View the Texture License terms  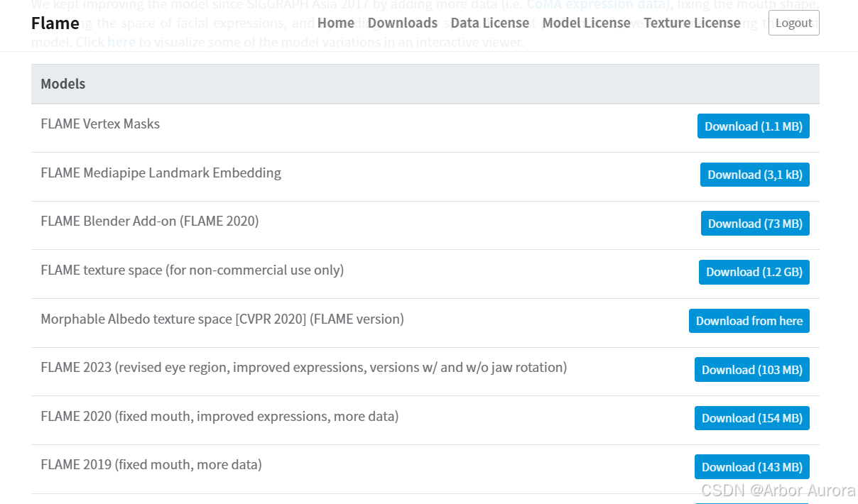tap(692, 23)
